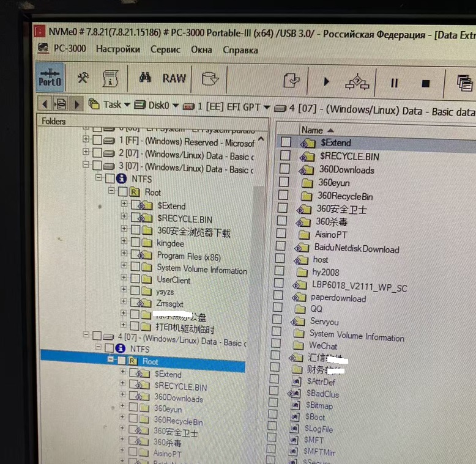Select the $LogFile entry
The width and height of the screenshot is (476, 464).
point(318,429)
